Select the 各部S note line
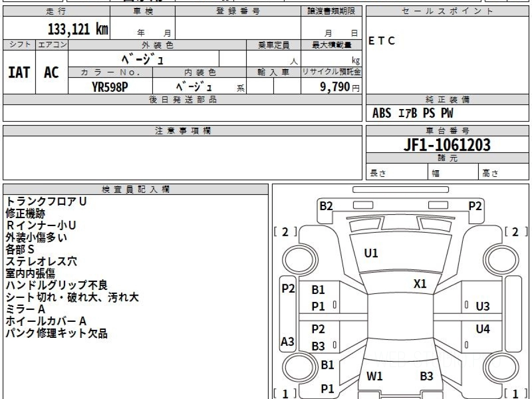The image size is (532, 399). pos(20,249)
